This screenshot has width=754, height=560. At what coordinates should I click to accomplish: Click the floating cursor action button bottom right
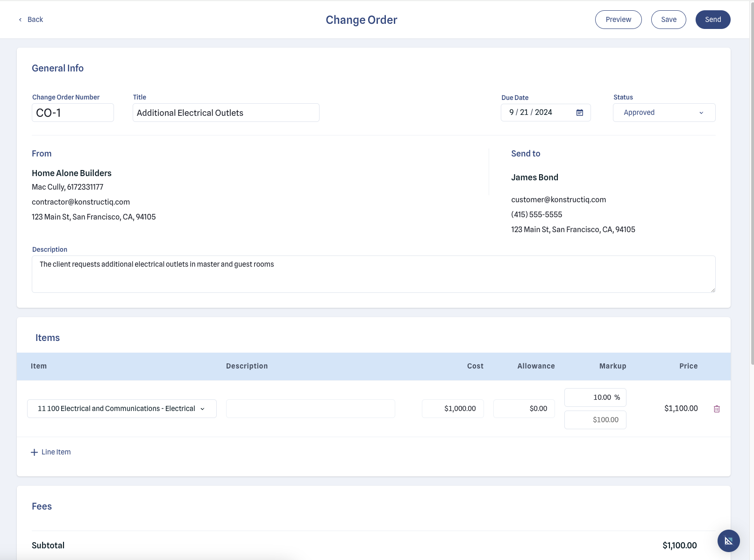tap(728, 540)
